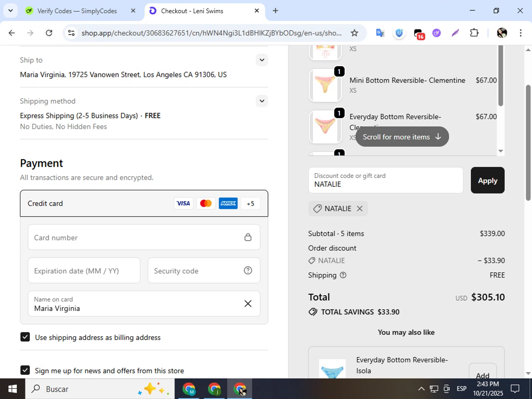The height and width of the screenshot is (399, 532).
Task: Apply the discount code
Action: [488, 180]
